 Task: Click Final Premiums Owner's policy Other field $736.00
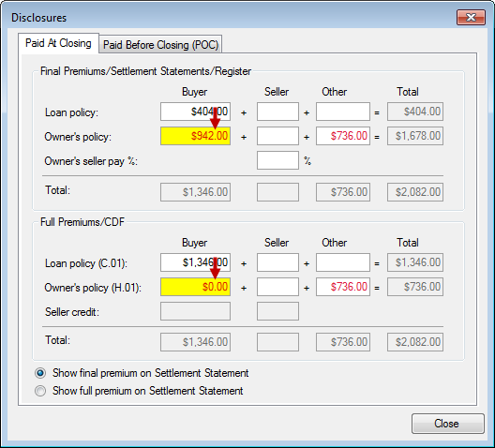pyautogui.click(x=343, y=136)
